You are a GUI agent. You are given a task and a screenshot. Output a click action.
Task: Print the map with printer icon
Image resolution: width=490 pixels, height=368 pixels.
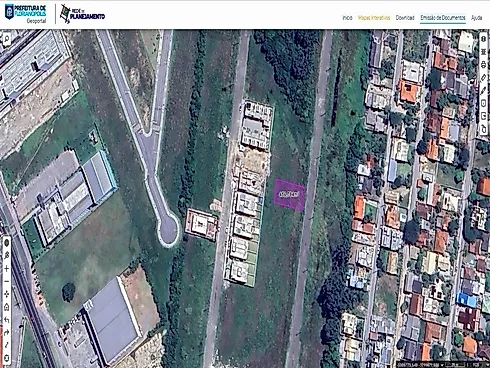coord(484,65)
